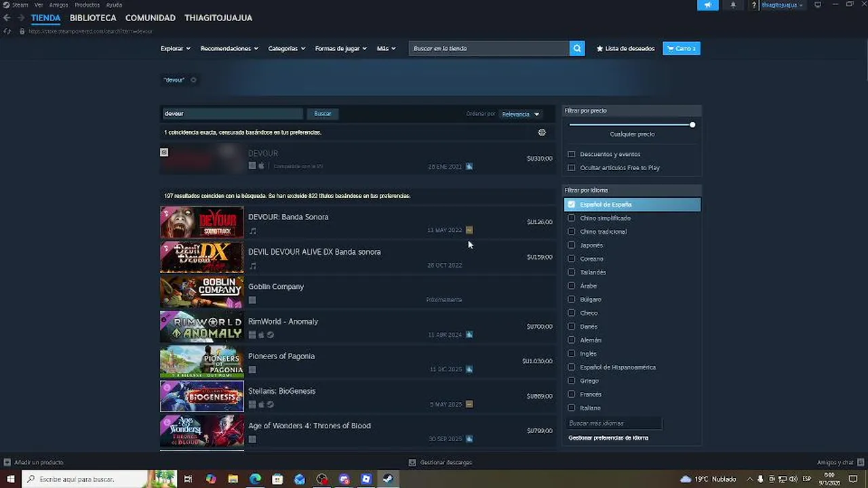This screenshot has height=488, width=868.
Task: Go back with the back arrow
Action: [x=7, y=18]
